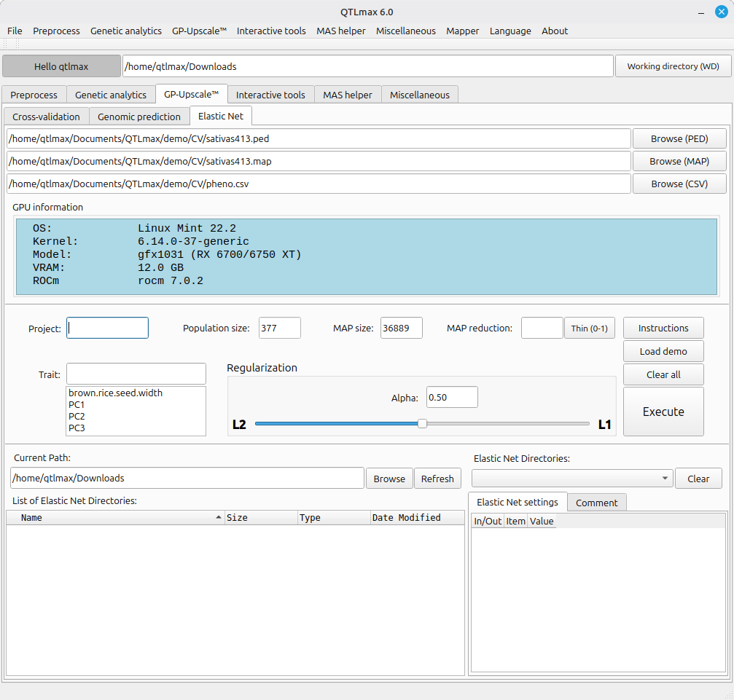Close the QTLmax window
The height and width of the screenshot is (700, 734).
pos(721,12)
